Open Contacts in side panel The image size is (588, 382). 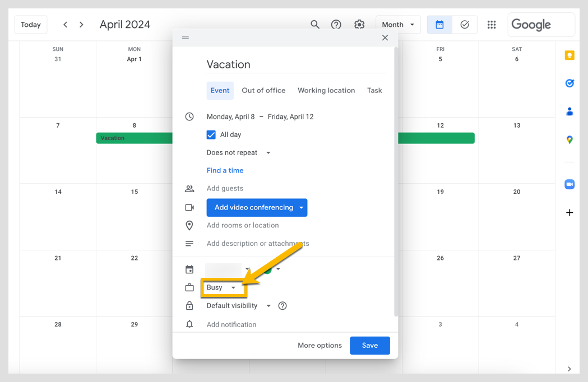click(x=570, y=111)
